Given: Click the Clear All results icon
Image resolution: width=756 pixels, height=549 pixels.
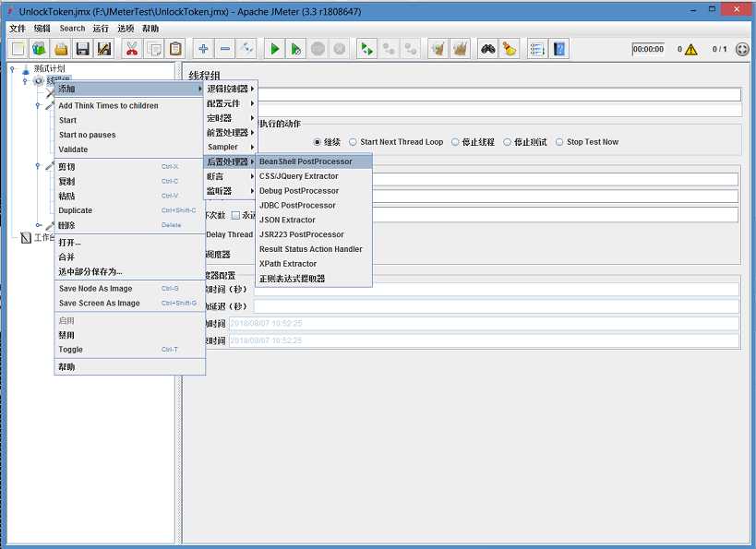Looking at the screenshot, I should [460, 49].
